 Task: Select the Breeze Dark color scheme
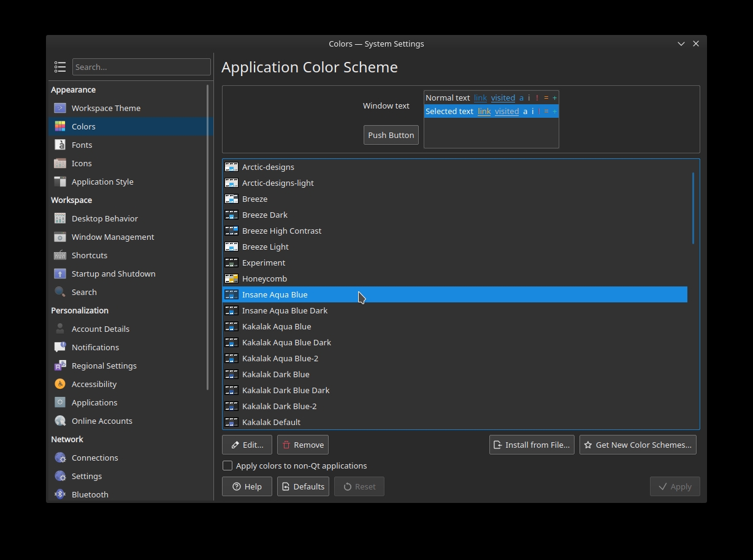(454, 215)
